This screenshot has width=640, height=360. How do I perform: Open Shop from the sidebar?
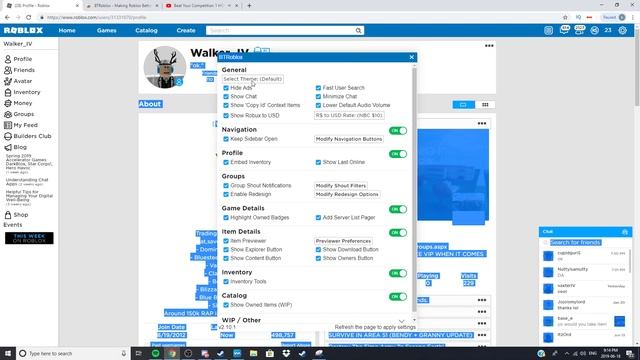pos(16,215)
